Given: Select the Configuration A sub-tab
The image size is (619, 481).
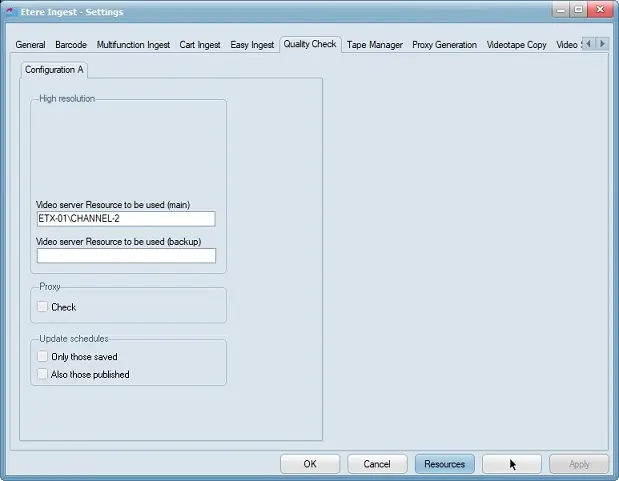Looking at the screenshot, I should tap(53, 70).
